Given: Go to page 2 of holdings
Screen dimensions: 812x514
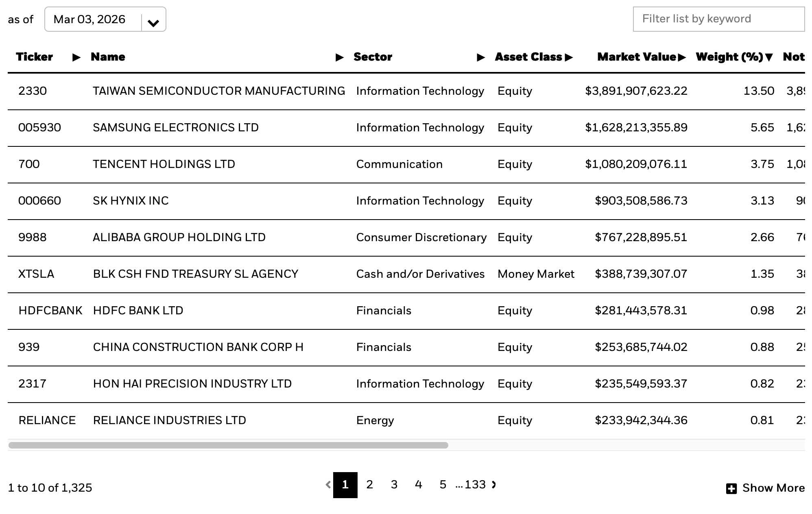Looking at the screenshot, I should (x=369, y=484).
